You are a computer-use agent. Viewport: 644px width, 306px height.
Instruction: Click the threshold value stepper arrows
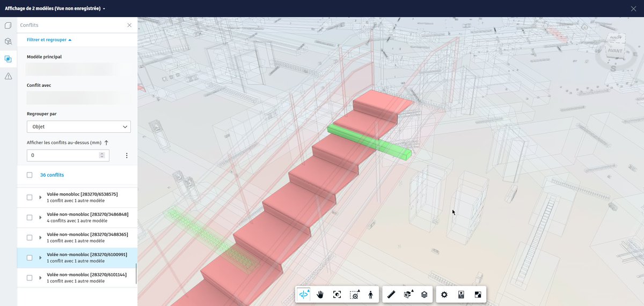pyautogui.click(x=102, y=155)
